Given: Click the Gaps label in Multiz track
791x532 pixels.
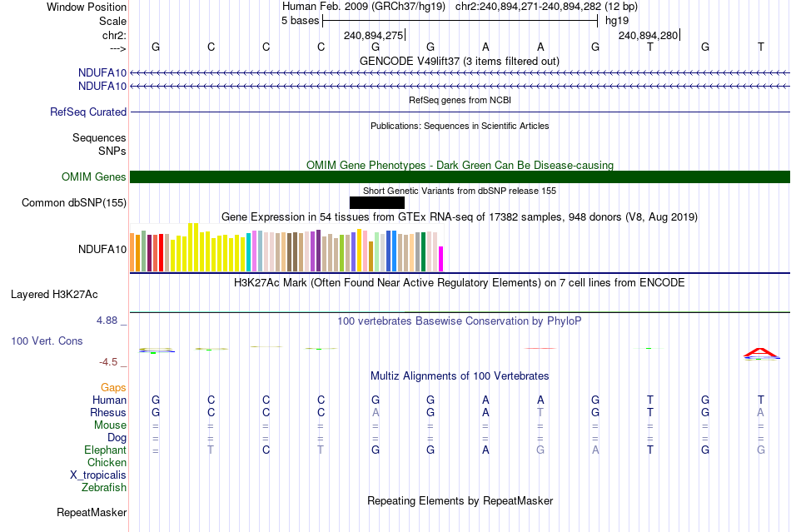Looking at the screenshot, I should [113, 388].
